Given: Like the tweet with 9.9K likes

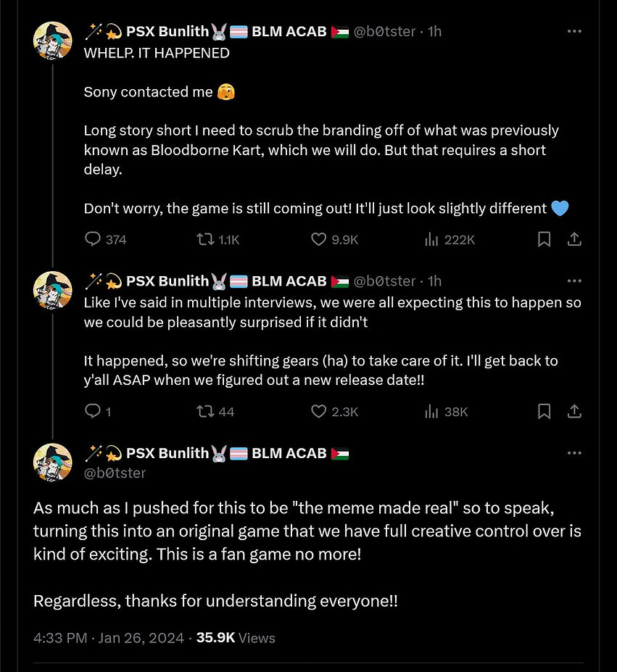Looking at the screenshot, I should (x=318, y=239).
